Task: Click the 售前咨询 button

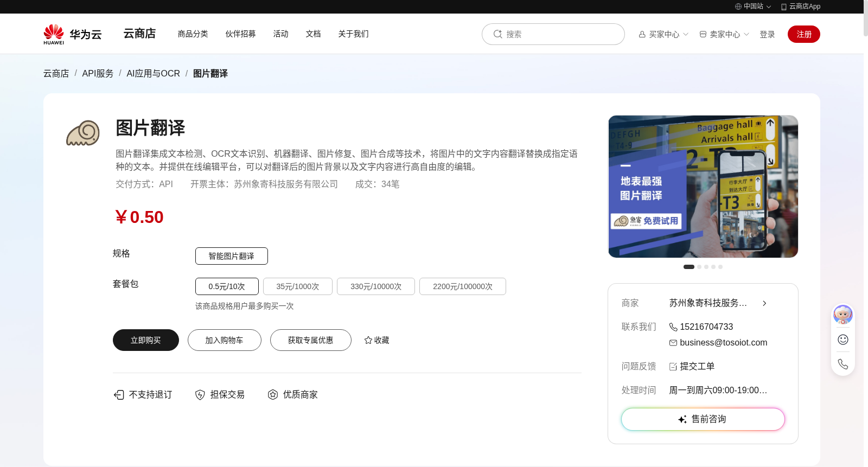Action: coord(703,419)
